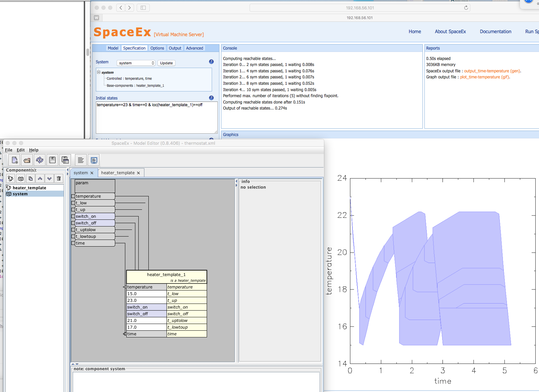Screen dimensions: 539x392
Task: Open the System dropdown selector
Action: [x=136, y=63]
